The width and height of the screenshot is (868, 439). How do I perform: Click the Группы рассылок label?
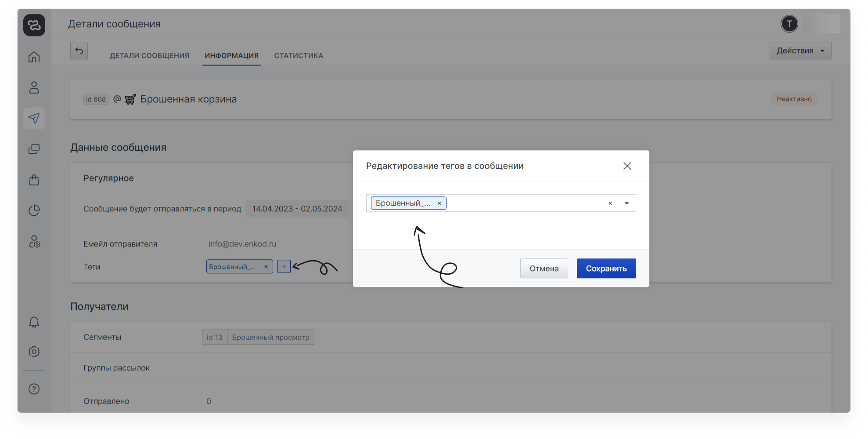coord(116,368)
